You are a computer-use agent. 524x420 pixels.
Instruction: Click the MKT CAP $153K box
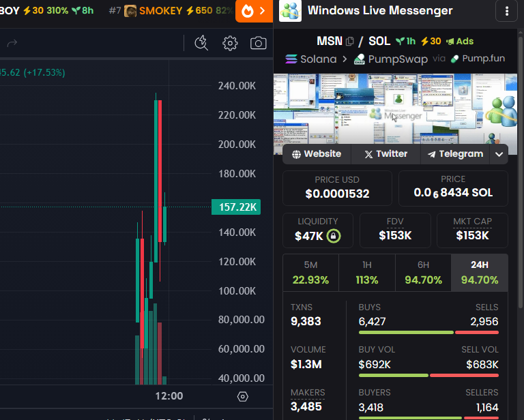[x=473, y=230]
